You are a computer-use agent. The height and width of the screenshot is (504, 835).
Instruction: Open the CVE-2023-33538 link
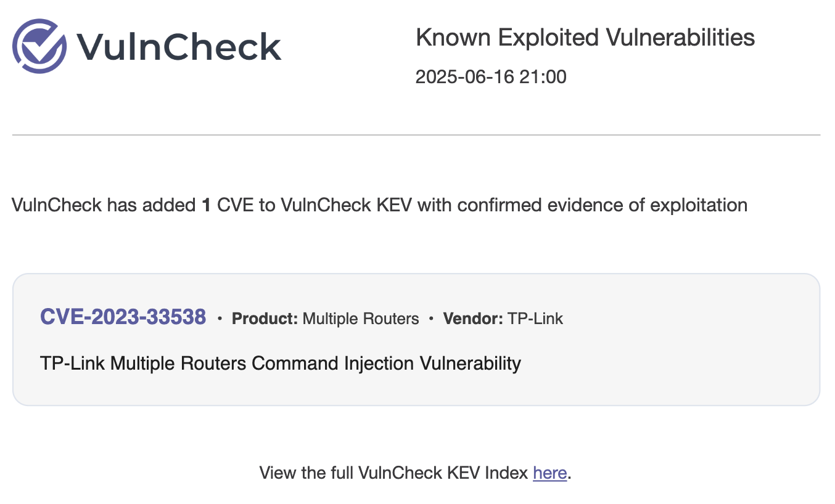pos(123,317)
